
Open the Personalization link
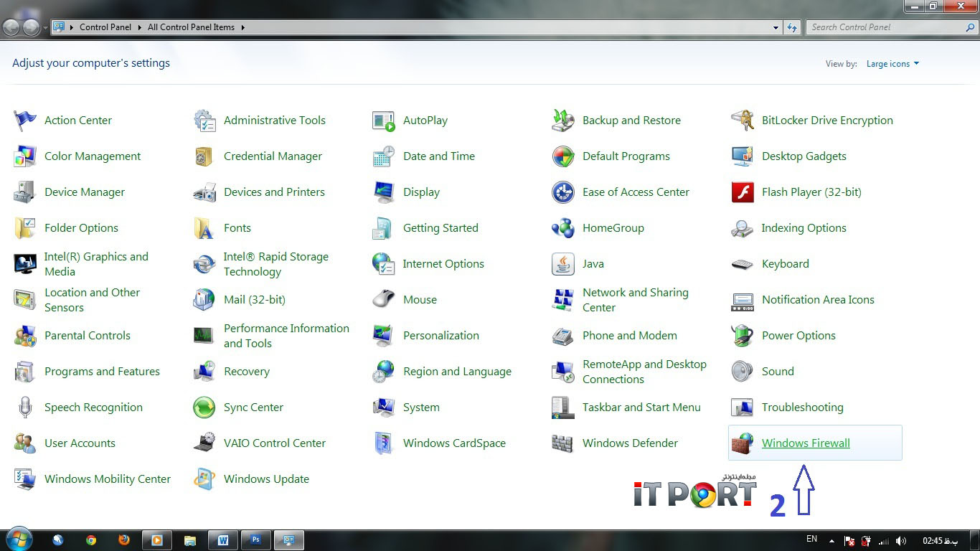click(x=441, y=336)
